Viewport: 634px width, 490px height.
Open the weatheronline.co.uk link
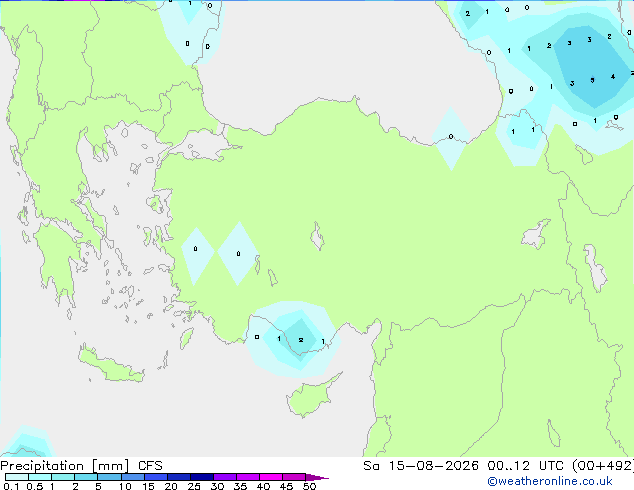tap(550, 481)
